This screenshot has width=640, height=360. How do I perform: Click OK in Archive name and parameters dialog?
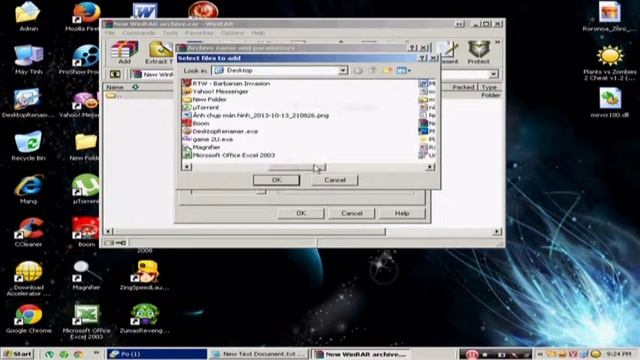click(x=301, y=213)
